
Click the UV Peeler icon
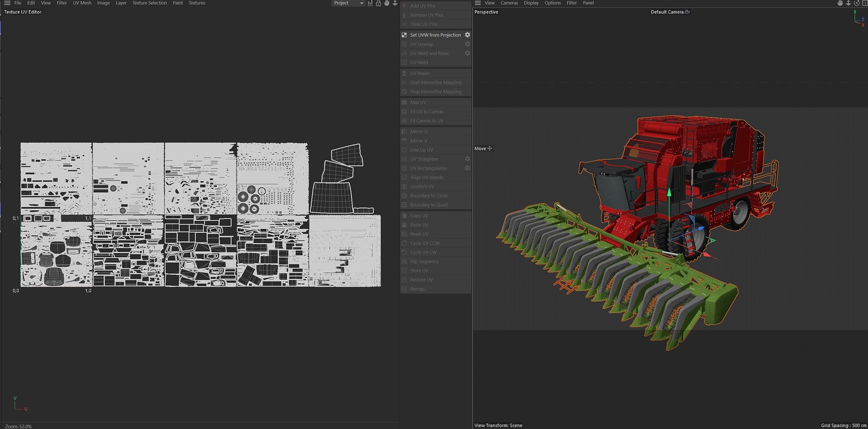tap(404, 74)
